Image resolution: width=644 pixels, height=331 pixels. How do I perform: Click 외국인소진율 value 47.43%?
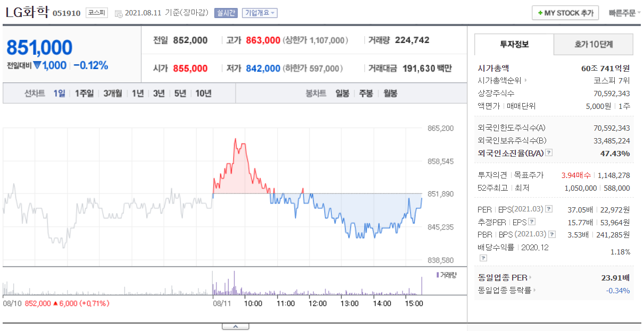click(x=615, y=154)
